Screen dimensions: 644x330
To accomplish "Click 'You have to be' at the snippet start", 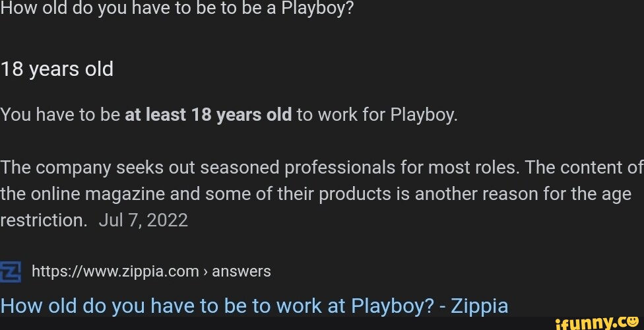I will (x=59, y=115).
